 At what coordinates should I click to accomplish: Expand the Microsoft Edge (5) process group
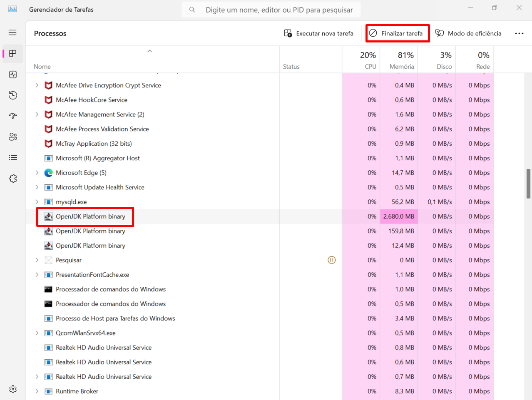click(37, 173)
